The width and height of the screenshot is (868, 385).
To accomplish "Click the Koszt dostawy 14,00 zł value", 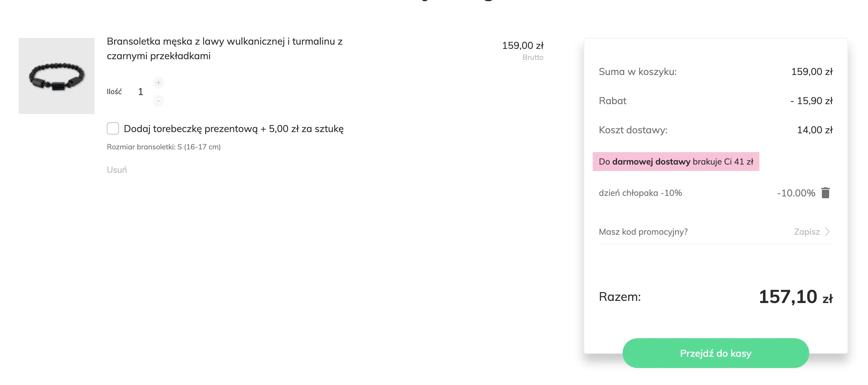I will click(814, 130).
